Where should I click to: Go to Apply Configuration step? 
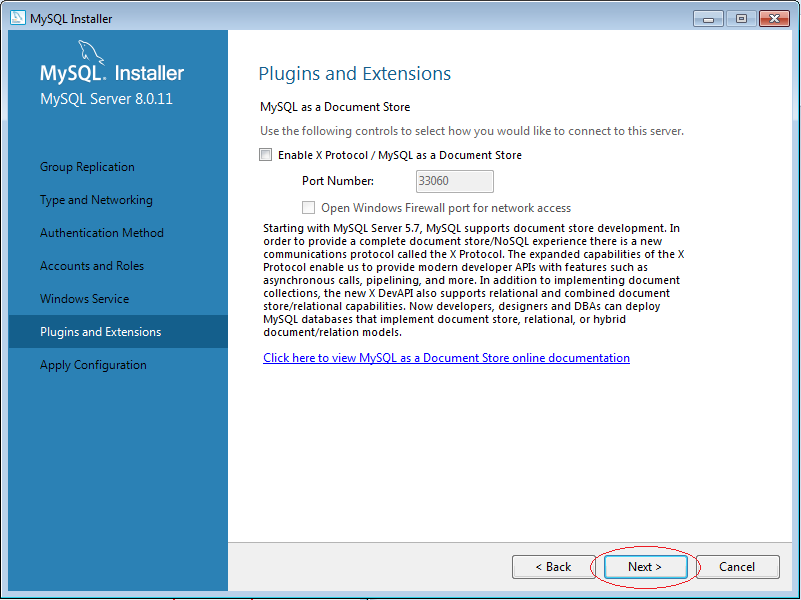click(x=93, y=365)
